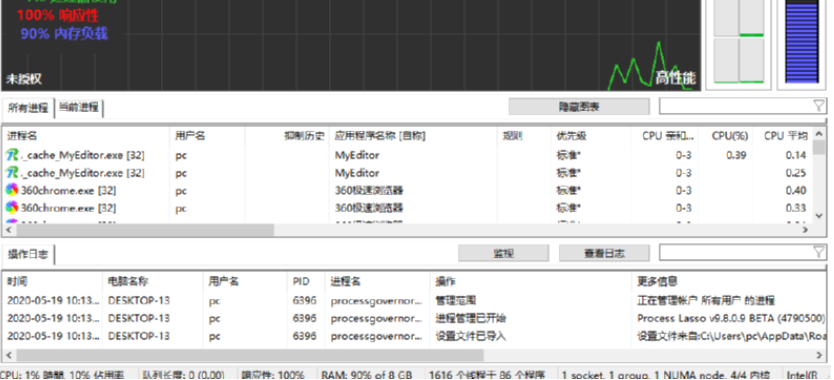Click the 90% 内存负载 legend text

pos(64,34)
